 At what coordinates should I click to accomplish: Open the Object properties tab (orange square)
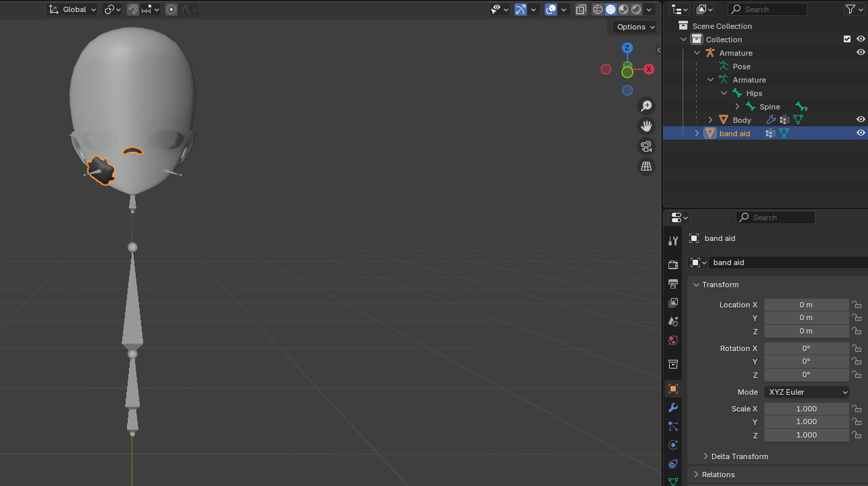click(673, 388)
